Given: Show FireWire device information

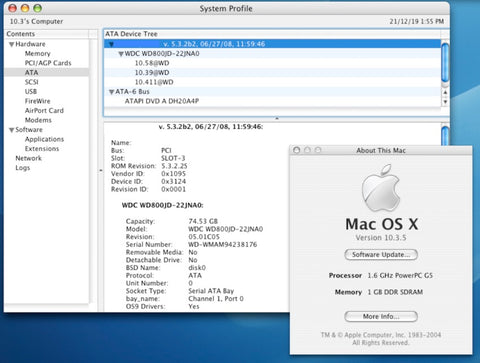Looking at the screenshot, I should (x=38, y=101).
